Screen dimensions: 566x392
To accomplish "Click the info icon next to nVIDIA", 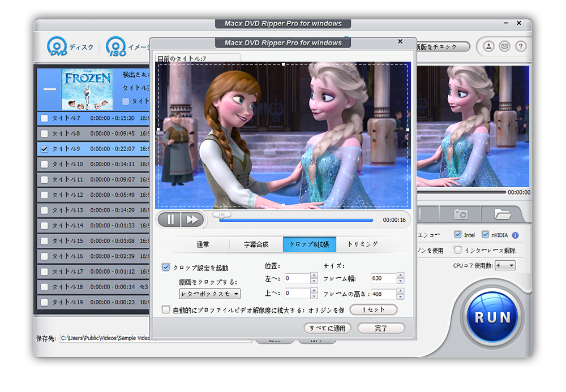I will tap(515, 235).
